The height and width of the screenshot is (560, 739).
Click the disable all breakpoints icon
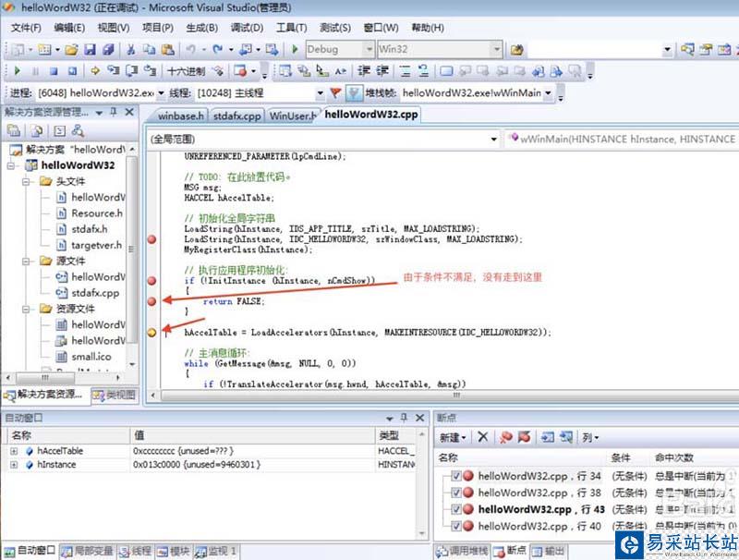[x=524, y=437]
